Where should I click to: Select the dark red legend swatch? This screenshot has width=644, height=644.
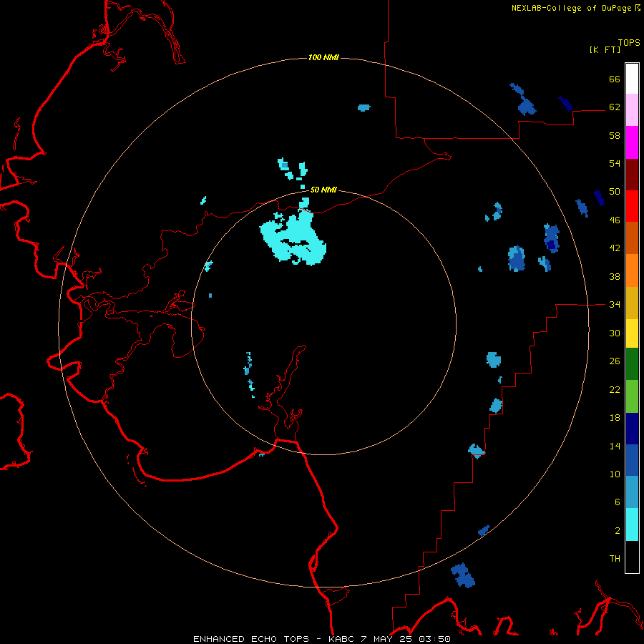(632, 174)
